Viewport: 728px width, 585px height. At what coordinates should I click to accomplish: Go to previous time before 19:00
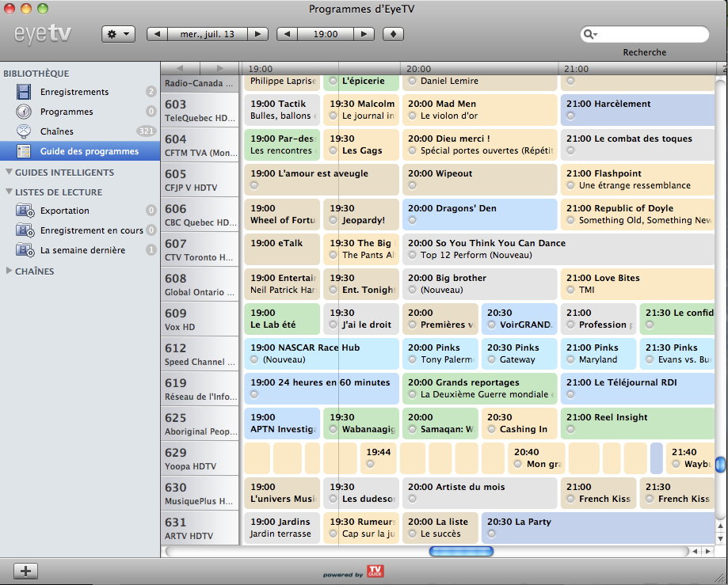pos(288,34)
